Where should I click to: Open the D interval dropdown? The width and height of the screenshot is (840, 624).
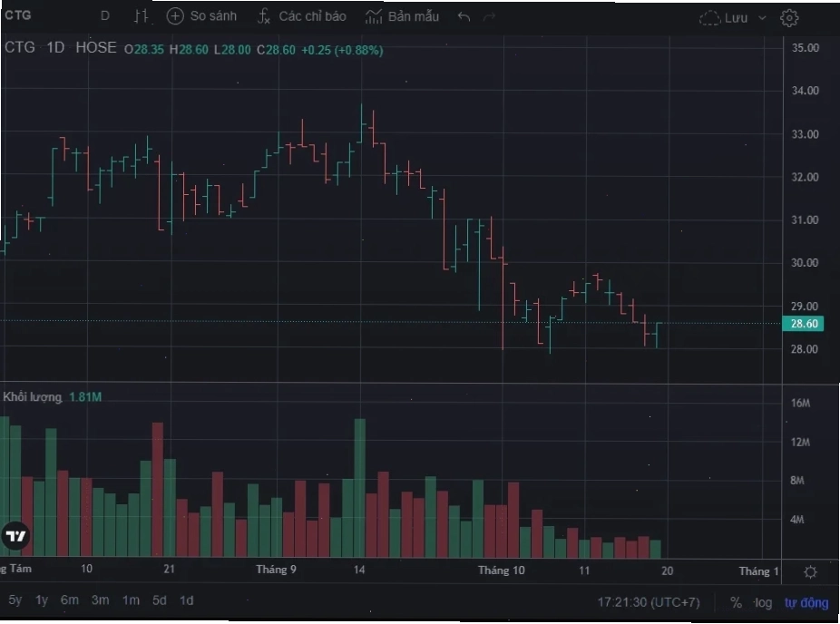[x=105, y=16]
